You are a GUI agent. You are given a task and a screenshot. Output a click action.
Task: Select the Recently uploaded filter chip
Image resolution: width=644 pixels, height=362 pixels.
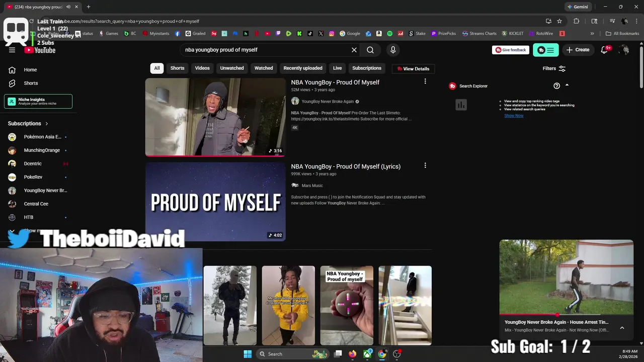(303, 68)
